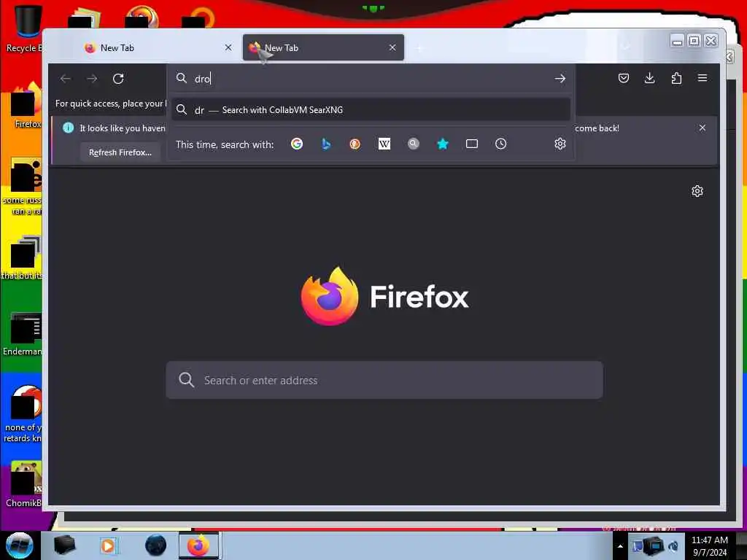Open the Downloads panel icon
Viewport: 747px width, 560px height.
click(649, 78)
